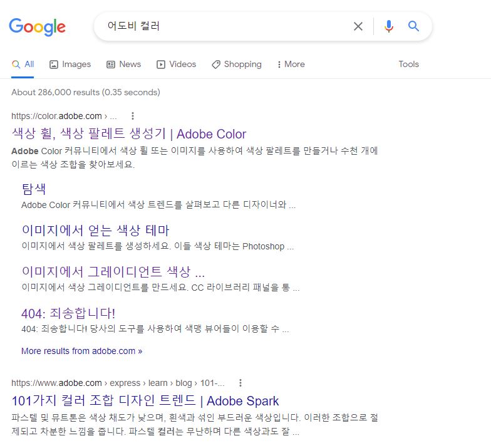The width and height of the screenshot is (491, 448).
Task: Open the 탐색 sitelink
Action: (x=34, y=189)
